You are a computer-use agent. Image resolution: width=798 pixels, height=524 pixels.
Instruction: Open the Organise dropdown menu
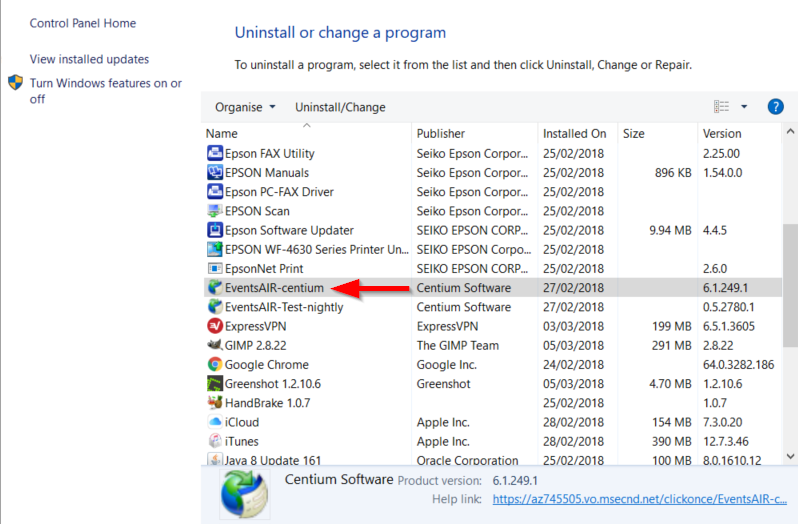[245, 107]
